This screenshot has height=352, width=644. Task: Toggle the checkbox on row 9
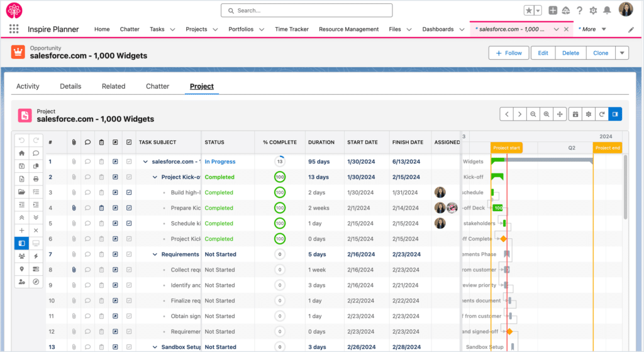[x=129, y=285]
